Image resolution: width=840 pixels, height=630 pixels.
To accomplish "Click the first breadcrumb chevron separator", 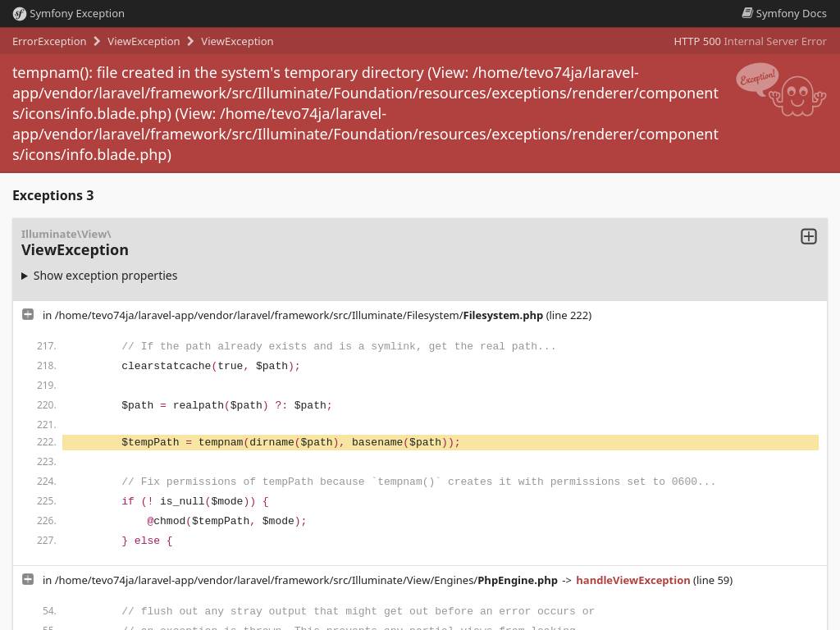I will pos(97,41).
